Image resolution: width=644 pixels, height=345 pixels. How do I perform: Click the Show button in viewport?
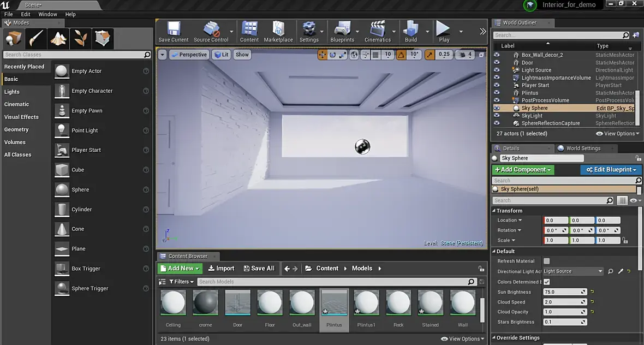pyautogui.click(x=242, y=55)
